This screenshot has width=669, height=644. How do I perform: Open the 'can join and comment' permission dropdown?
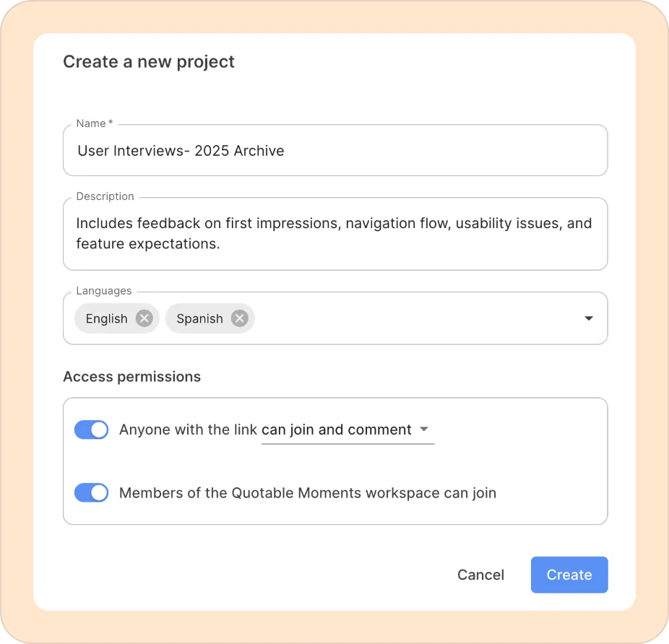pyautogui.click(x=347, y=430)
